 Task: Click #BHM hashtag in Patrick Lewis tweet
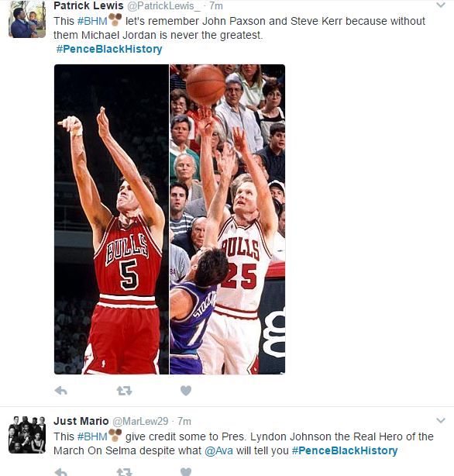(92, 21)
